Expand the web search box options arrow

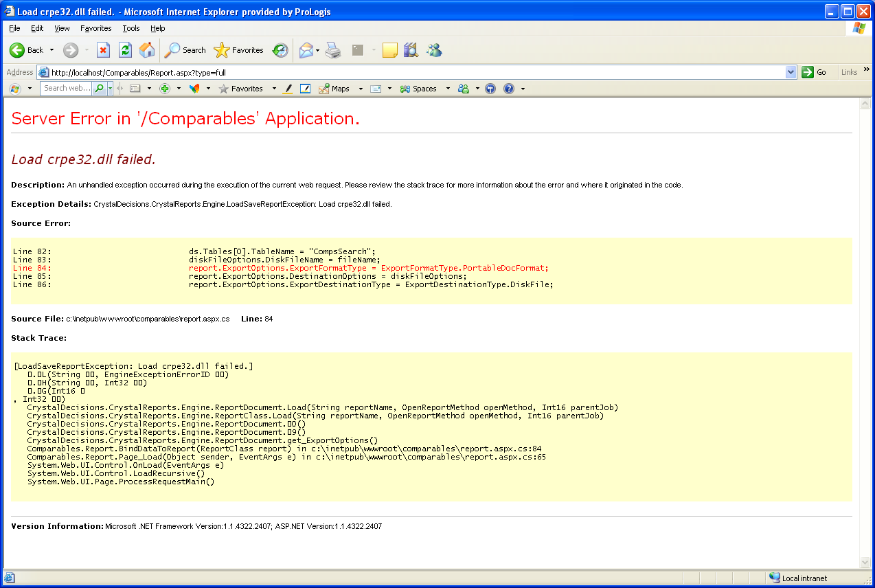110,89
